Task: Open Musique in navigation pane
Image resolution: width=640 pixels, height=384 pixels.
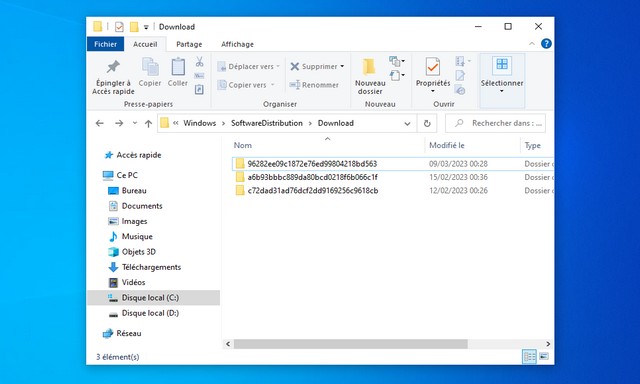Action: 137,237
